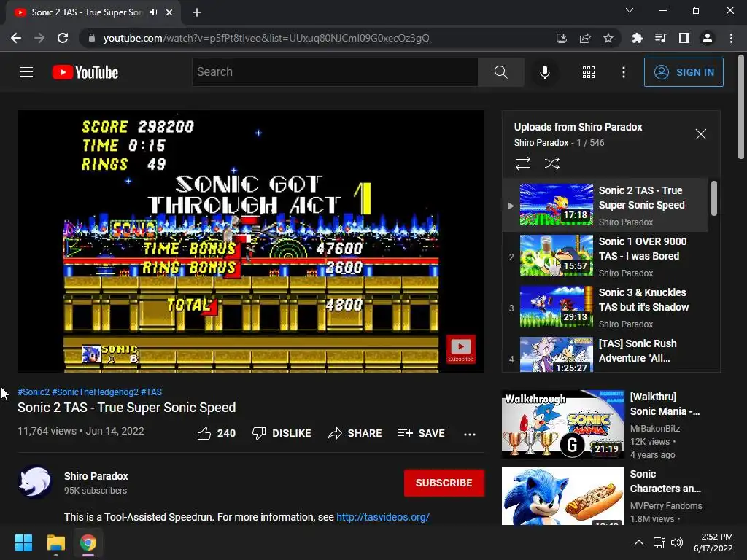Open the YouTube hamburger guide menu

[26, 72]
